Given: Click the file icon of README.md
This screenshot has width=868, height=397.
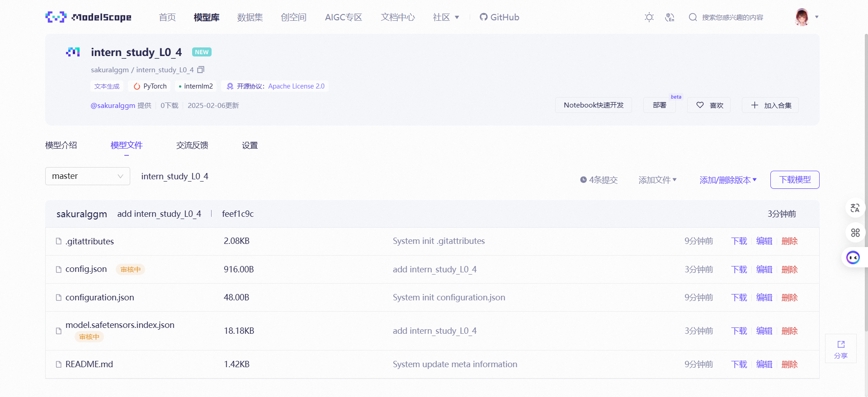Looking at the screenshot, I should (x=59, y=364).
